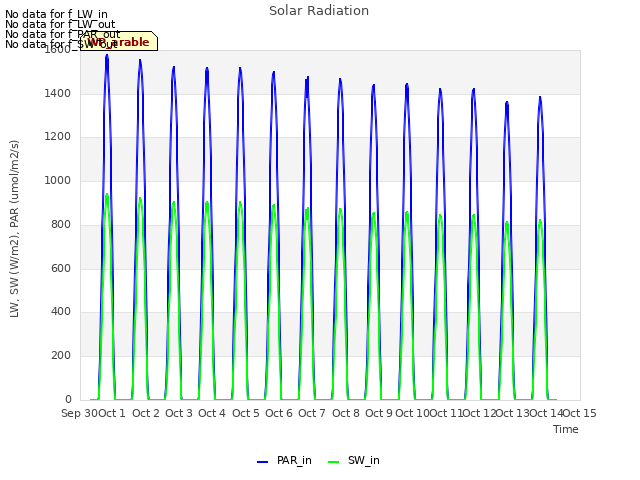Click the 600 y-axis tick label
The height and width of the screenshot is (480, 640).
61,268
